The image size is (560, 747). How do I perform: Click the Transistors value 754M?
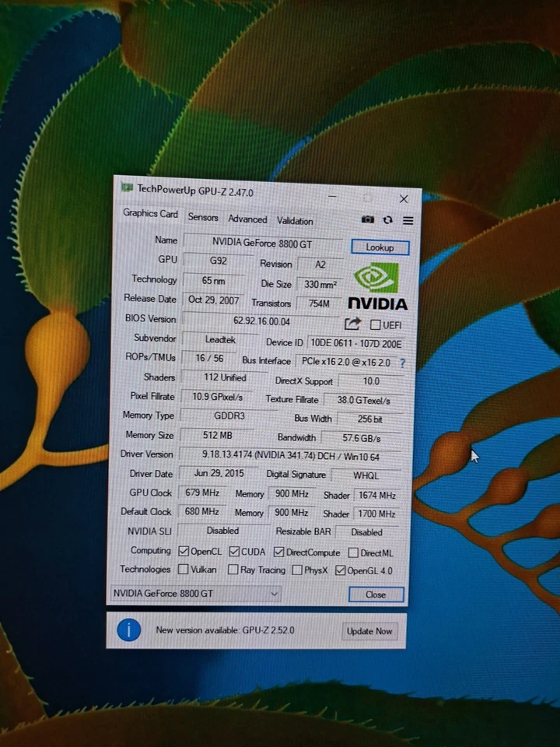pyautogui.click(x=319, y=303)
